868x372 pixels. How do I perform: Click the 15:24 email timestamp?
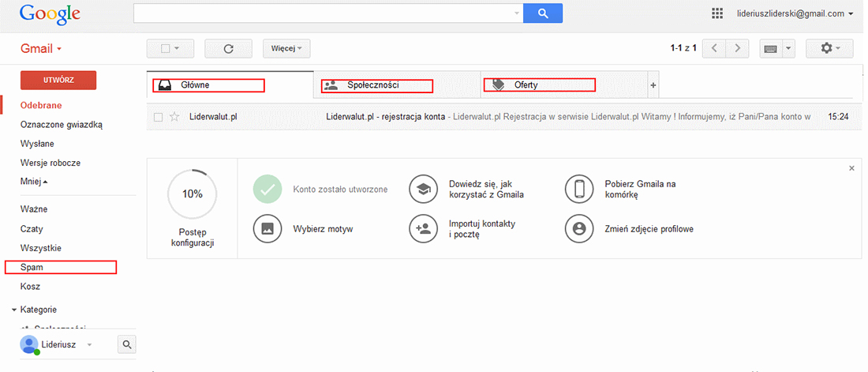click(837, 117)
